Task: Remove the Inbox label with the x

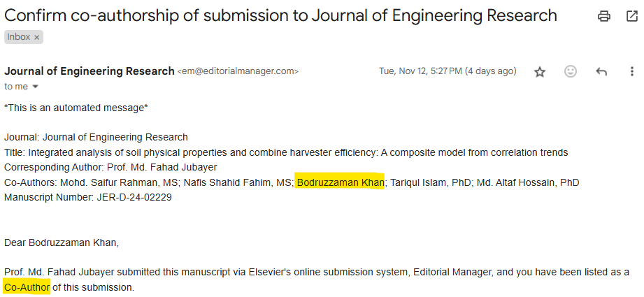Action: tap(36, 37)
